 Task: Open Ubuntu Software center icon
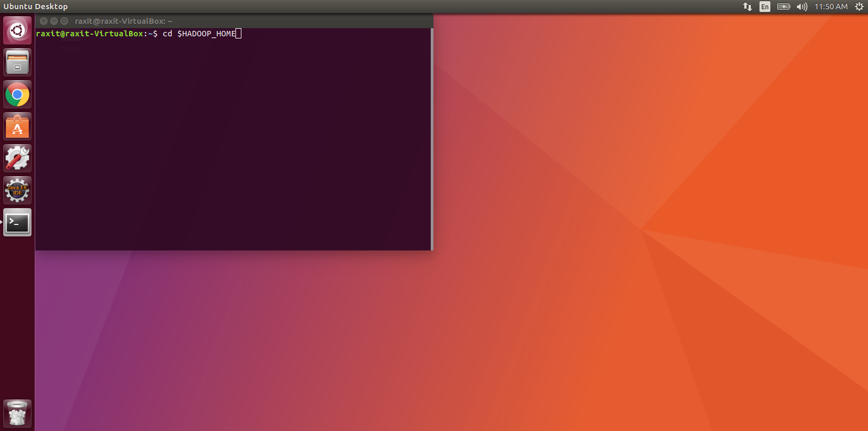(x=17, y=126)
